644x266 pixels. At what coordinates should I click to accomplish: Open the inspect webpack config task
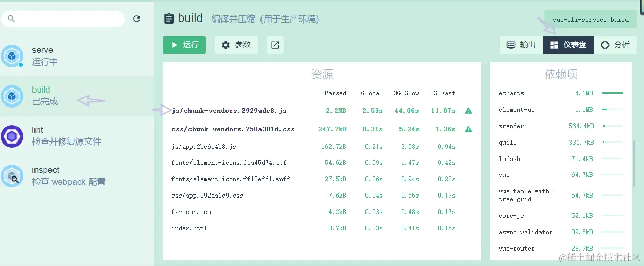point(77,176)
